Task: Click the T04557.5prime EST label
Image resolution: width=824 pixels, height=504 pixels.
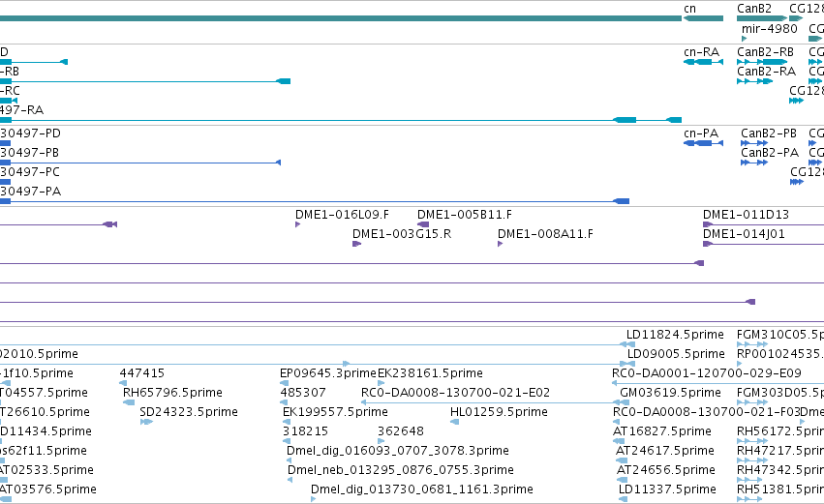Action: (x=45, y=393)
